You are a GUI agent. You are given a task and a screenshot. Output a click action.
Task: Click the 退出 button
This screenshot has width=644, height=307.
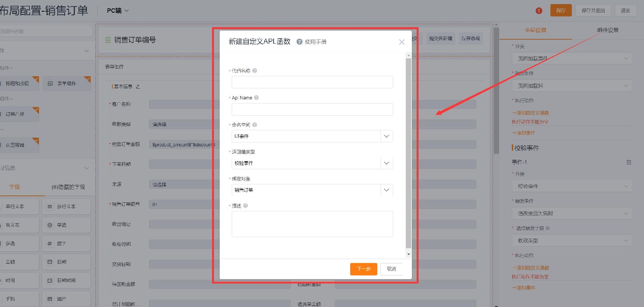click(625, 10)
